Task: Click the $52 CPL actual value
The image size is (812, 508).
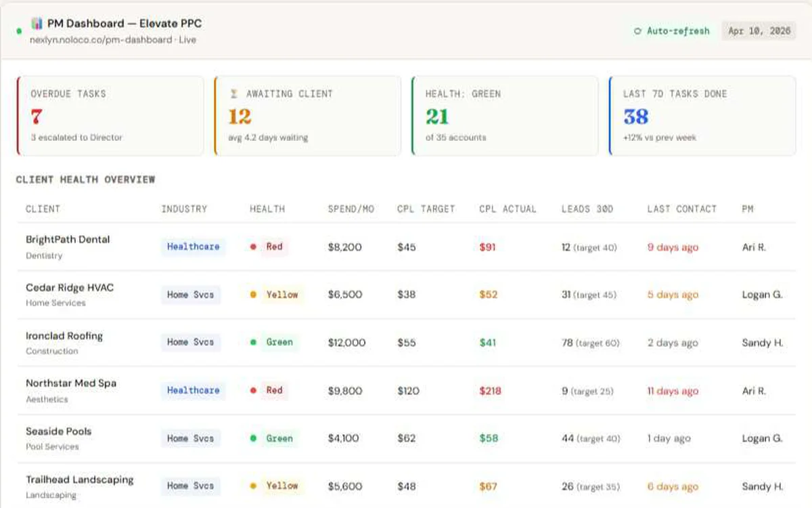Action: point(489,295)
